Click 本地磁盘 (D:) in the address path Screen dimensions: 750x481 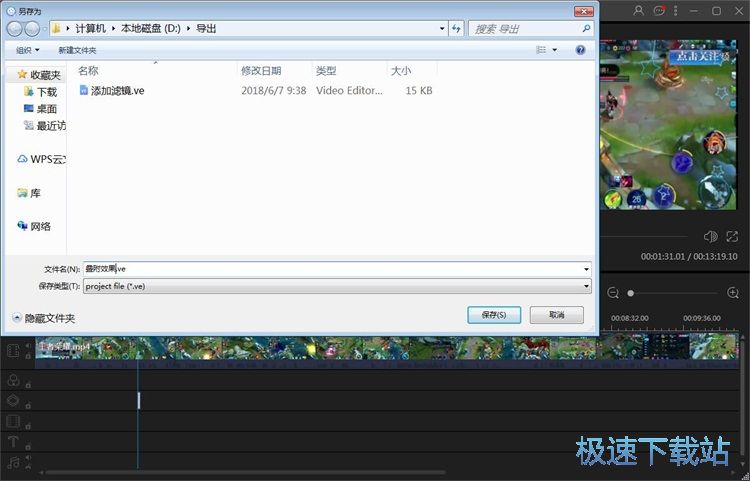tap(151, 29)
